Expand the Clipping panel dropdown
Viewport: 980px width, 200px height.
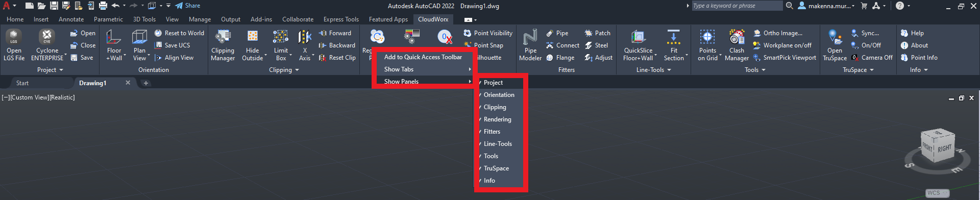284,70
